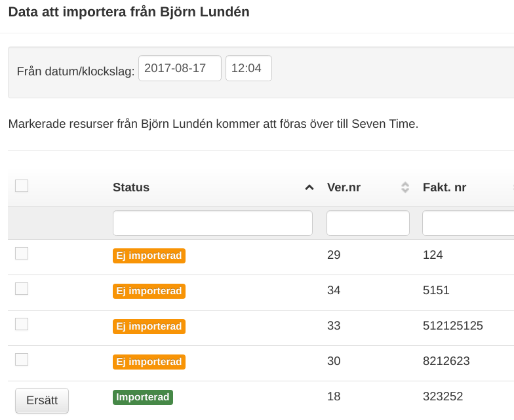This screenshot has height=420, width=514.
Task: Focus the Fakt. nr filter input field
Action: (x=468, y=223)
